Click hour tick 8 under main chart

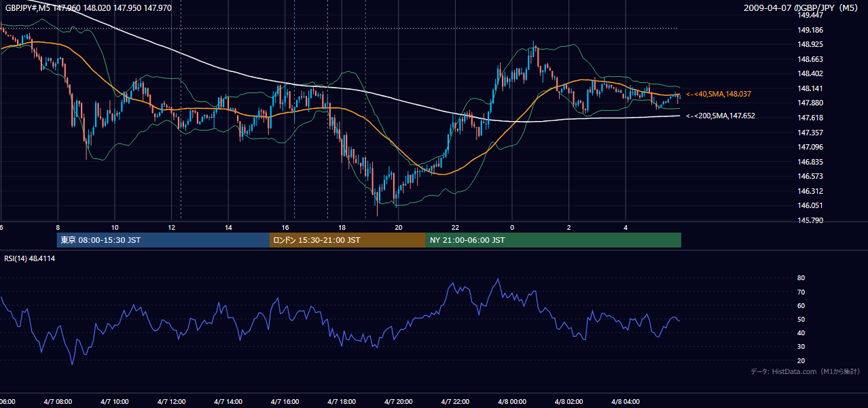point(58,227)
